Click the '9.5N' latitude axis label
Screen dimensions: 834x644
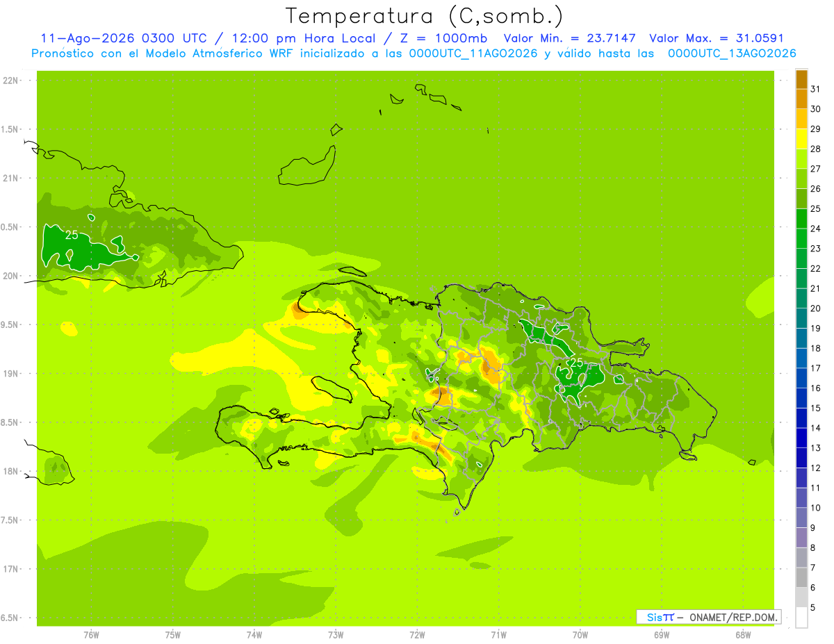[x=10, y=324]
